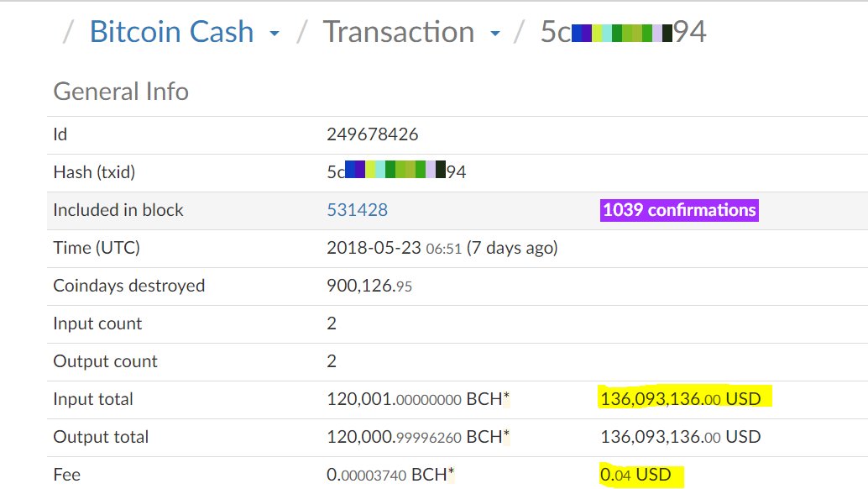Select Input total 120,001.00000000 BCH

(418, 399)
